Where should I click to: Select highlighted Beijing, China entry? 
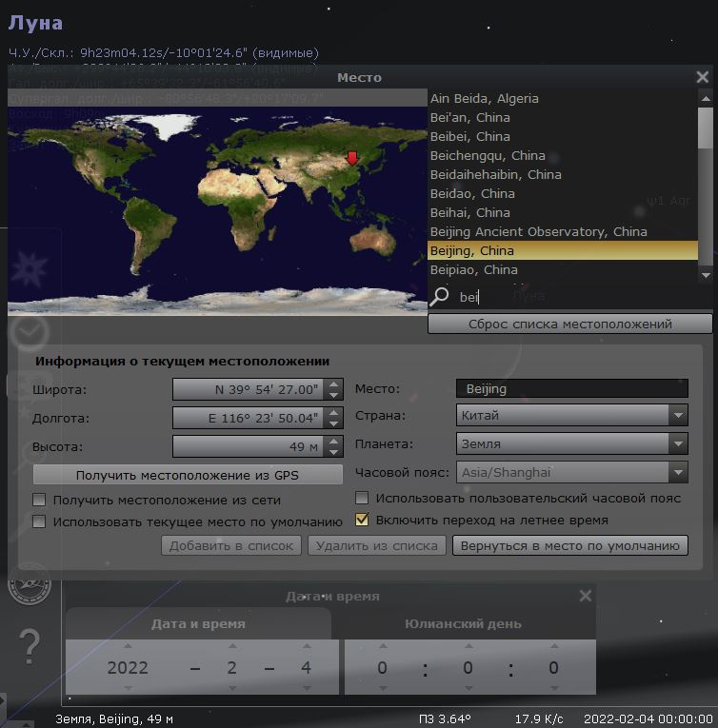(x=563, y=250)
